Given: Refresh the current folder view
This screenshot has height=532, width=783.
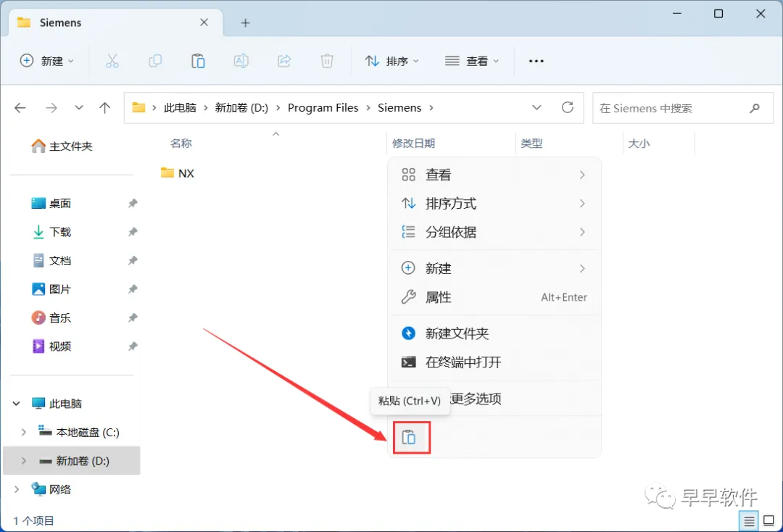Looking at the screenshot, I should click(x=567, y=107).
